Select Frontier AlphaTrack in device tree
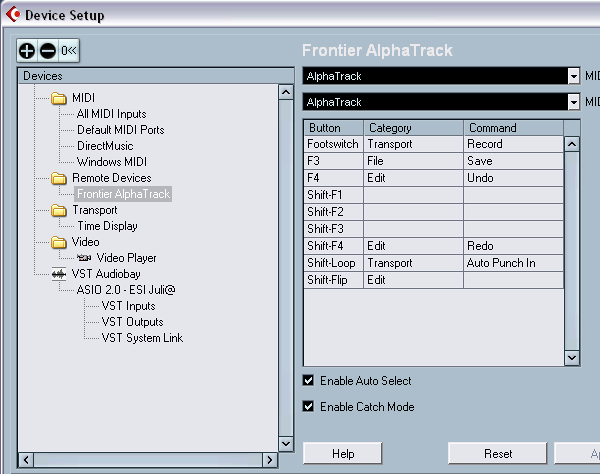 123,194
